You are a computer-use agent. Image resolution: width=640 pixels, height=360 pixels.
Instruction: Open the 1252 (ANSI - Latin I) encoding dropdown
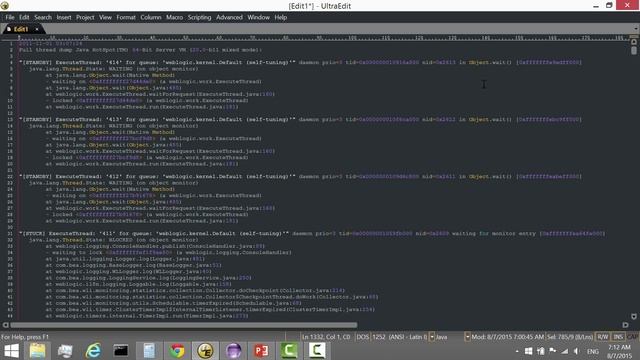[431, 337]
